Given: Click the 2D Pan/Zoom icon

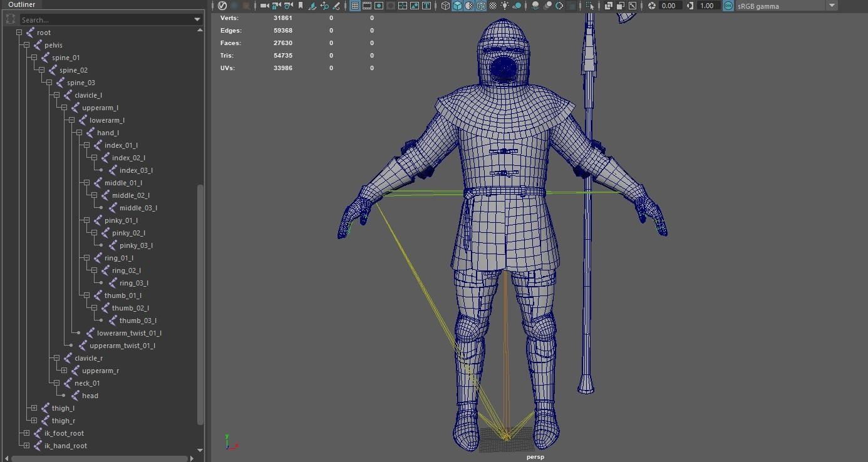Looking at the screenshot, I should (324, 6).
